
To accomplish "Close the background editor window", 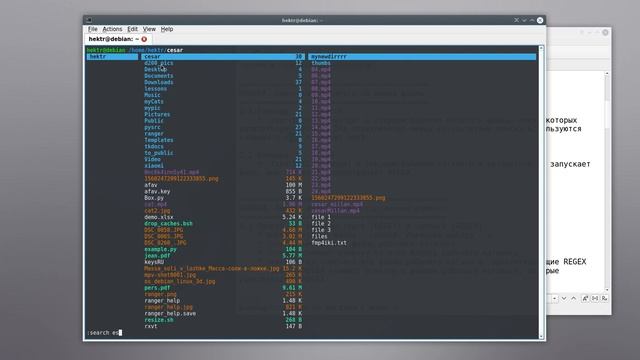I will click(605, 32).
